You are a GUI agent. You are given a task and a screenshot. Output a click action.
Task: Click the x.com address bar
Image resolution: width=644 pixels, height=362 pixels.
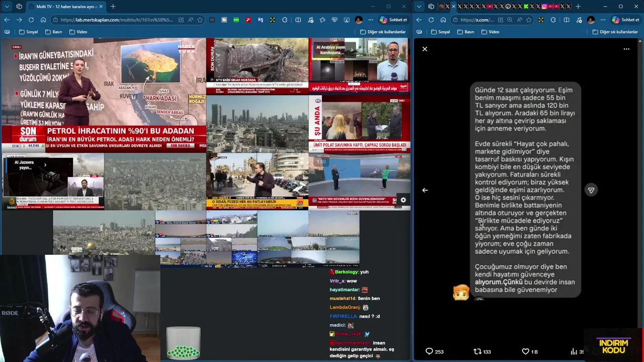[x=477, y=20]
